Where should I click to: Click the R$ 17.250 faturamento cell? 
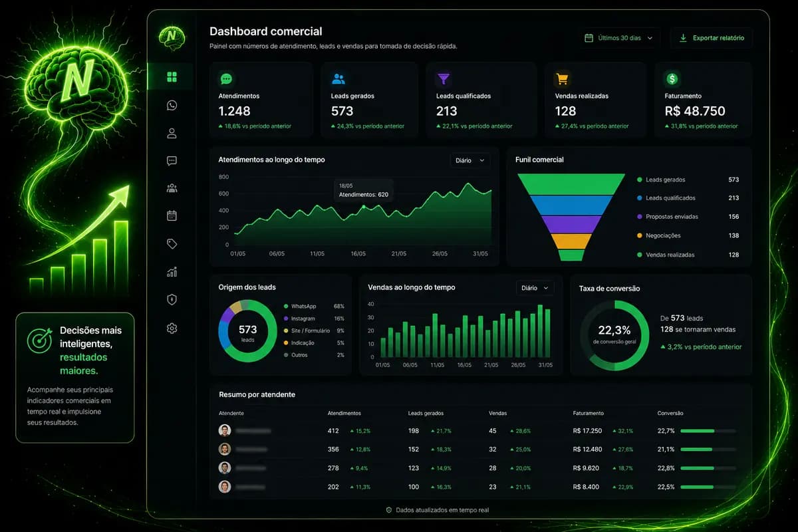[587, 431]
